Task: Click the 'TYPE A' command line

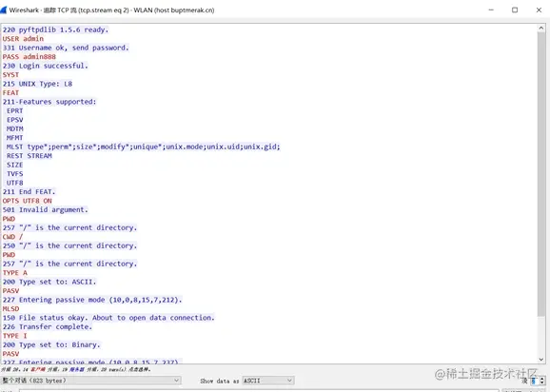Action: click(x=14, y=273)
